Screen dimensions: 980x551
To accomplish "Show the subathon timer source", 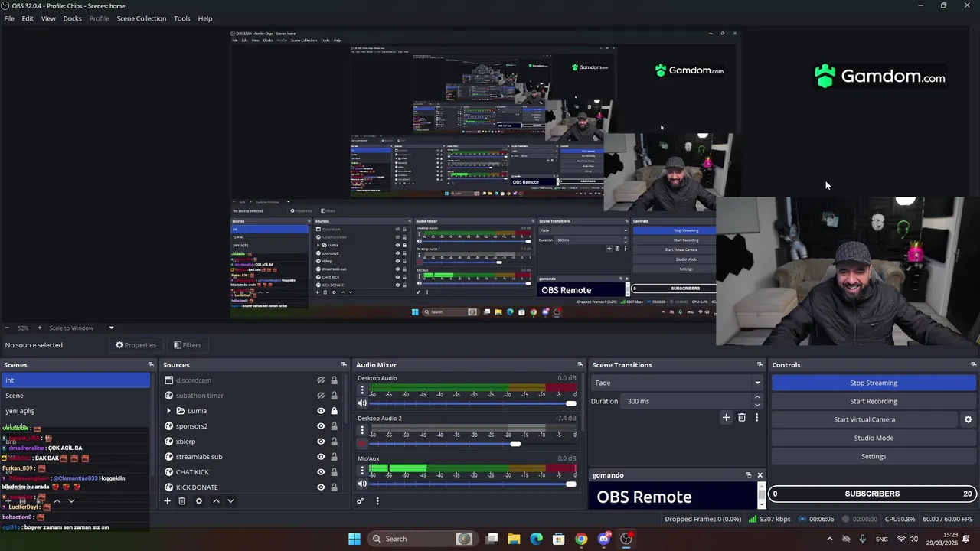I will [x=321, y=396].
